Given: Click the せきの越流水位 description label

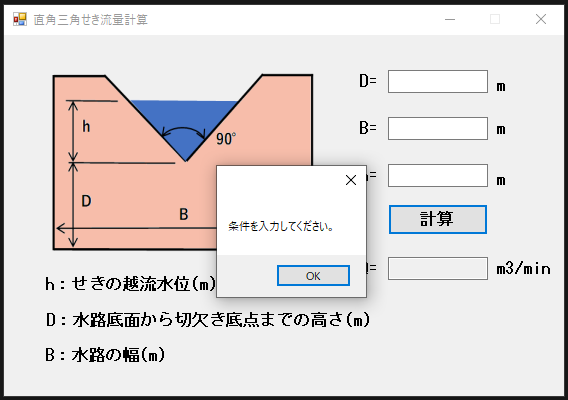Looking at the screenshot, I should 130,284.
